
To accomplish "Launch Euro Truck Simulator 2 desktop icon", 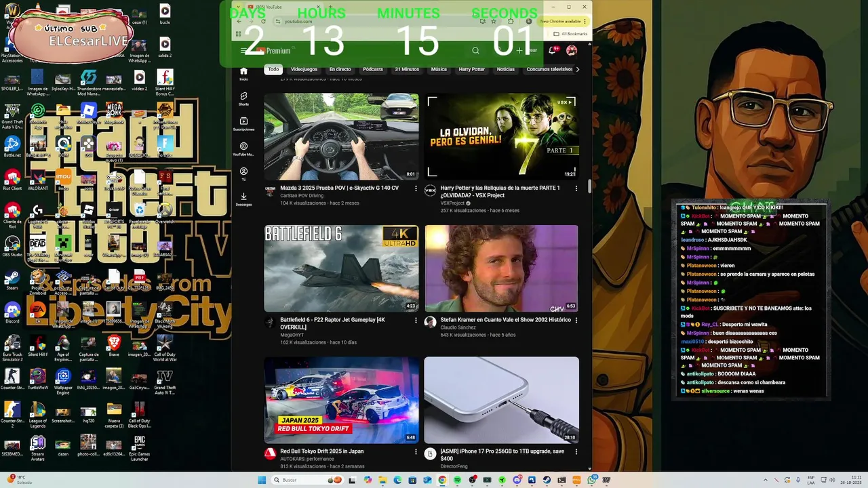I will pos(12,348).
